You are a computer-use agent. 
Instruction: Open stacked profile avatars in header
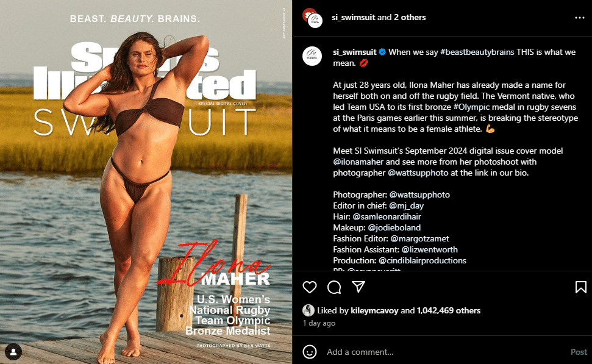(x=313, y=18)
